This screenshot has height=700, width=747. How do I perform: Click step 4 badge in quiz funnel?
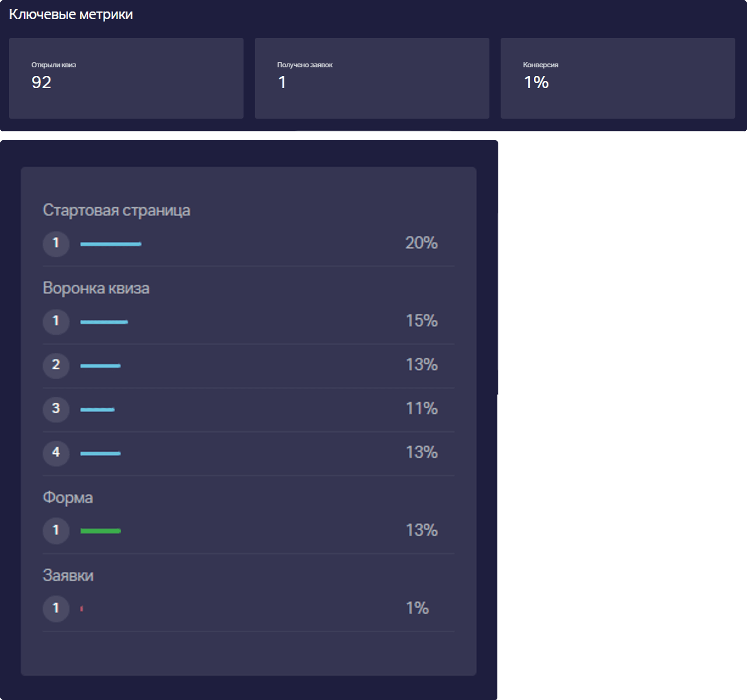click(56, 453)
